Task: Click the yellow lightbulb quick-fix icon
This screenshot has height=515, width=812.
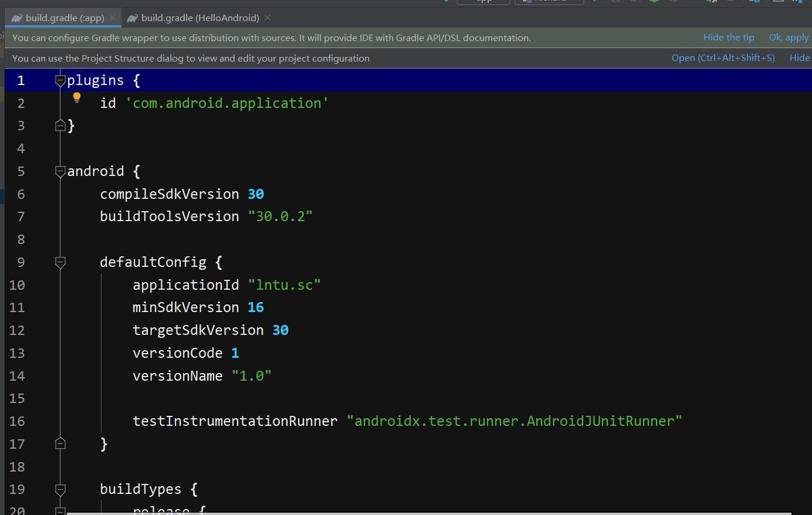Action: 77,98
